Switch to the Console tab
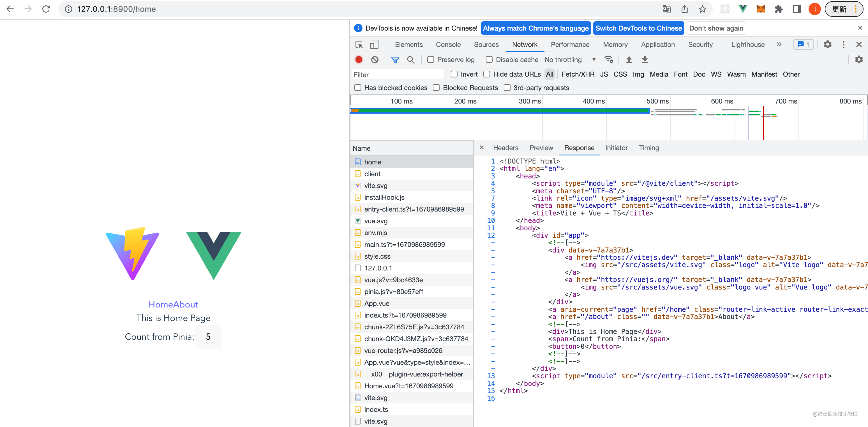This screenshot has height=427, width=868. pyautogui.click(x=448, y=45)
